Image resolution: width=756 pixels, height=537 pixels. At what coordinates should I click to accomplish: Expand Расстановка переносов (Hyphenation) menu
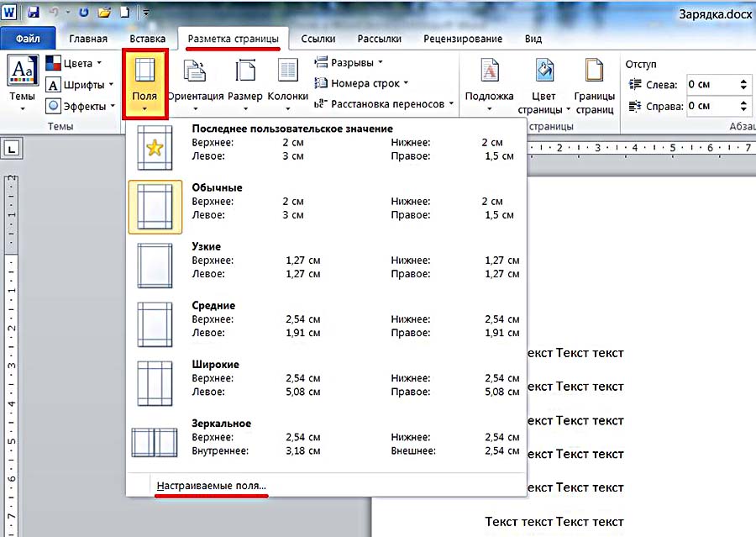pyautogui.click(x=385, y=104)
